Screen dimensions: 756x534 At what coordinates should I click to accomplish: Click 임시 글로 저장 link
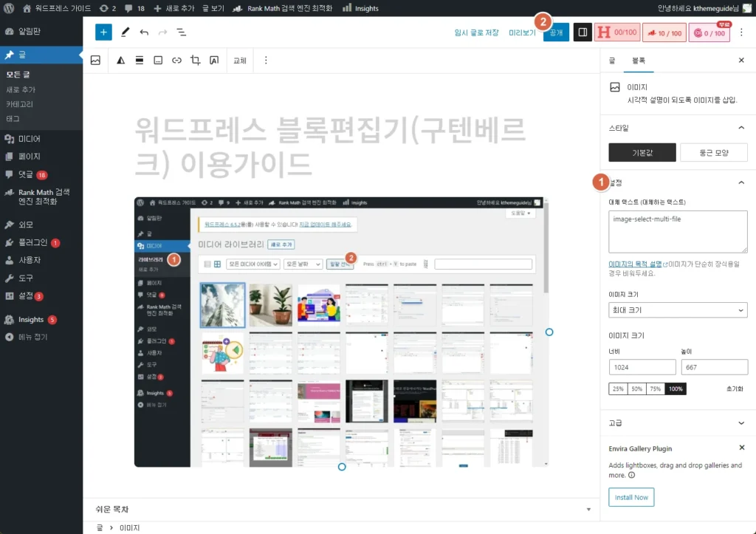point(476,32)
